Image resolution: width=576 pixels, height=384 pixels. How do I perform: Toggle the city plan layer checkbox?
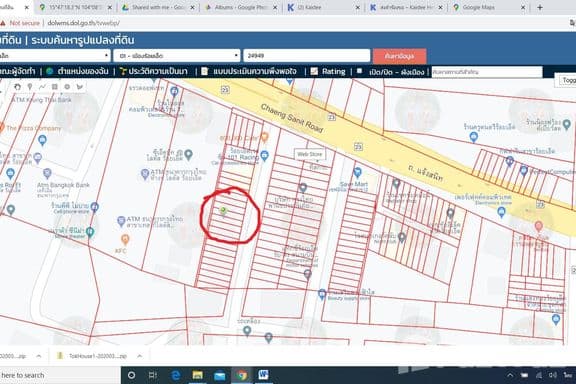[x=360, y=71]
